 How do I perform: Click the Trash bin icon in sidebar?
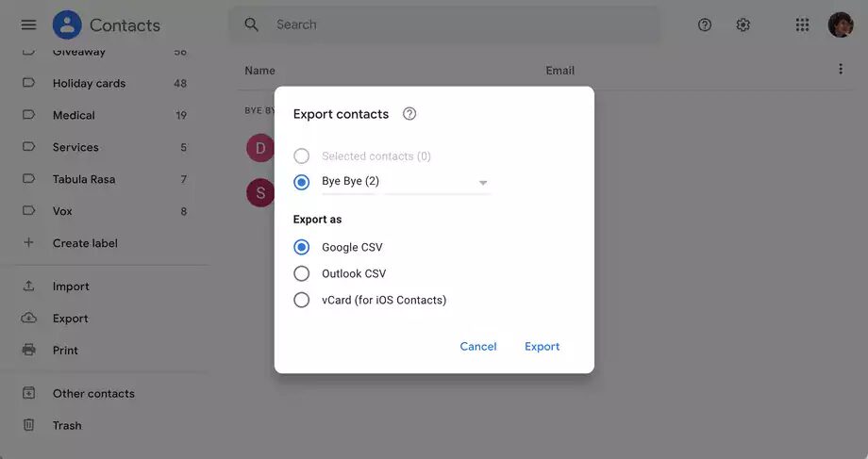29,425
